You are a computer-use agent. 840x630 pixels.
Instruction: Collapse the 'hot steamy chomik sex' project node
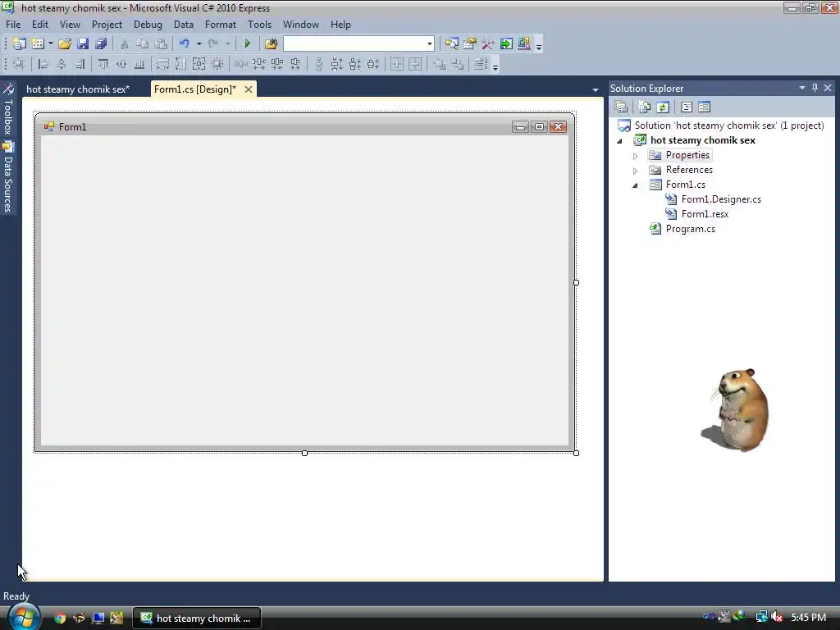[620, 141]
